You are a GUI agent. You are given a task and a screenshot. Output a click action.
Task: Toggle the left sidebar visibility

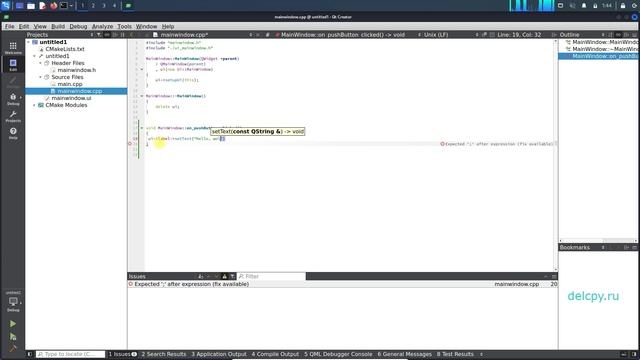(30, 354)
